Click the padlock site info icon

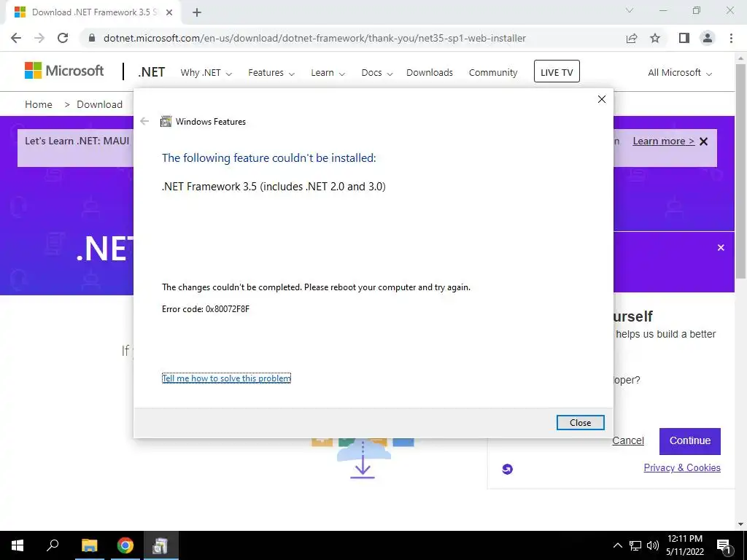tap(92, 38)
